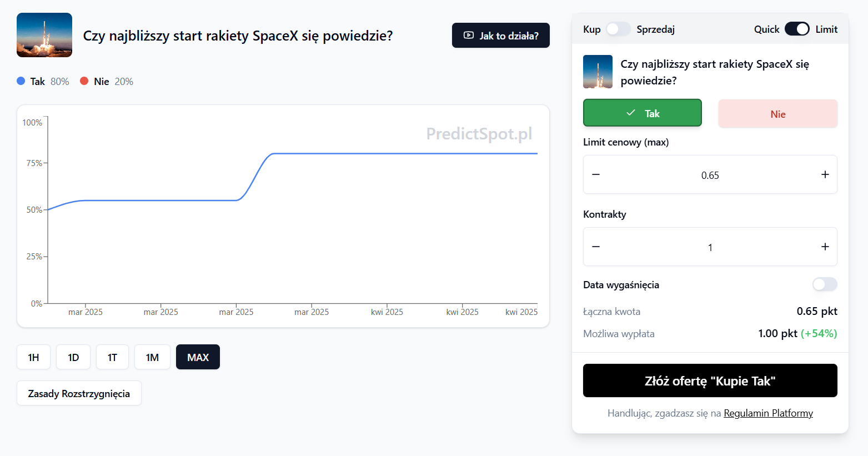868x456 pixels.
Task: Open the Regulamin Platformy link
Action: pyautogui.click(x=768, y=413)
